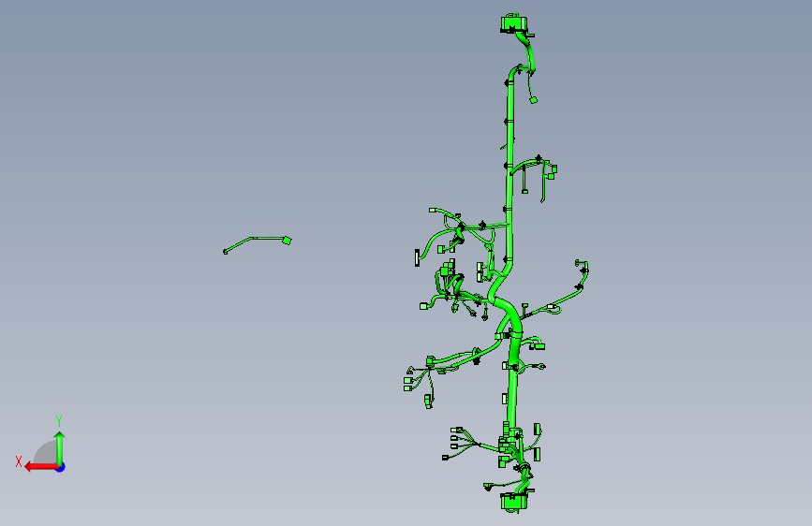This screenshot has height=526, width=812.
Task: Select the large connector at the harness top
Action: pyautogui.click(x=514, y=23)
